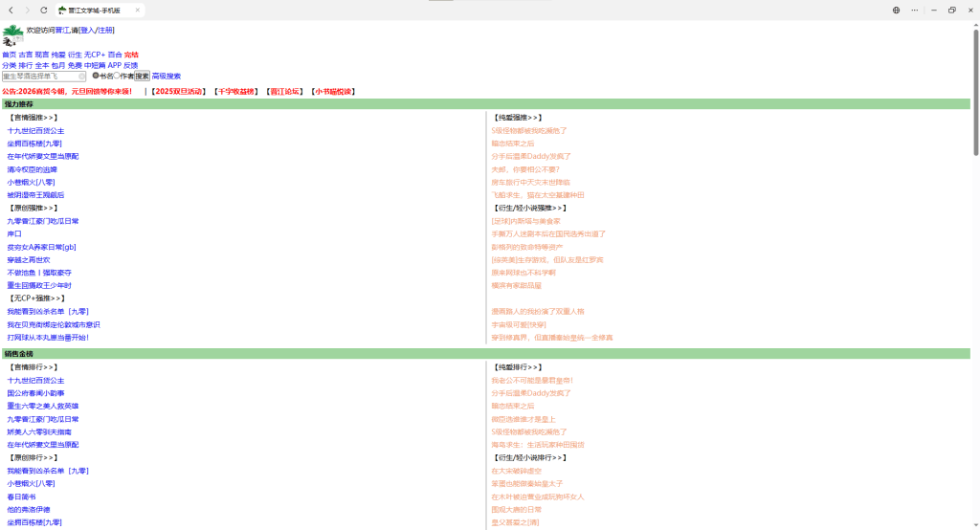Open the 排行 navigation item
Viewport: 980px width, 530px height.
(26, 65)
